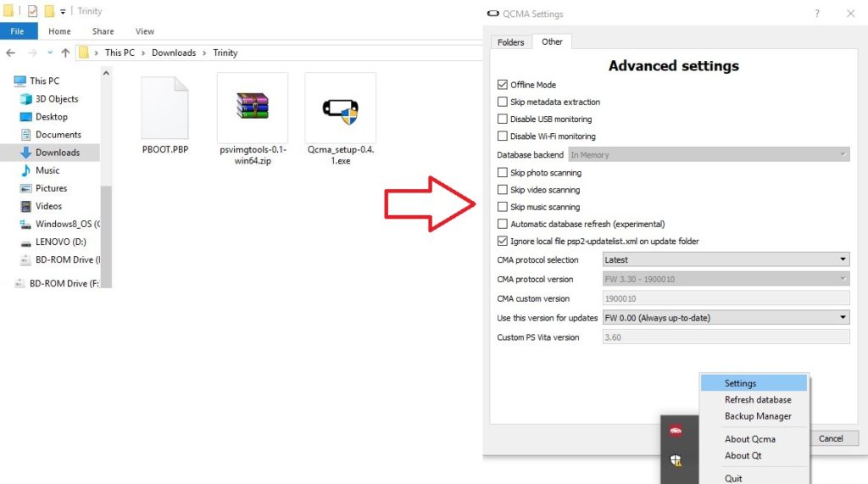Viewport: 868px width, 484px height.
Task: Select the Other tab in QCMA Settings
Action: (x=552, y=42)
